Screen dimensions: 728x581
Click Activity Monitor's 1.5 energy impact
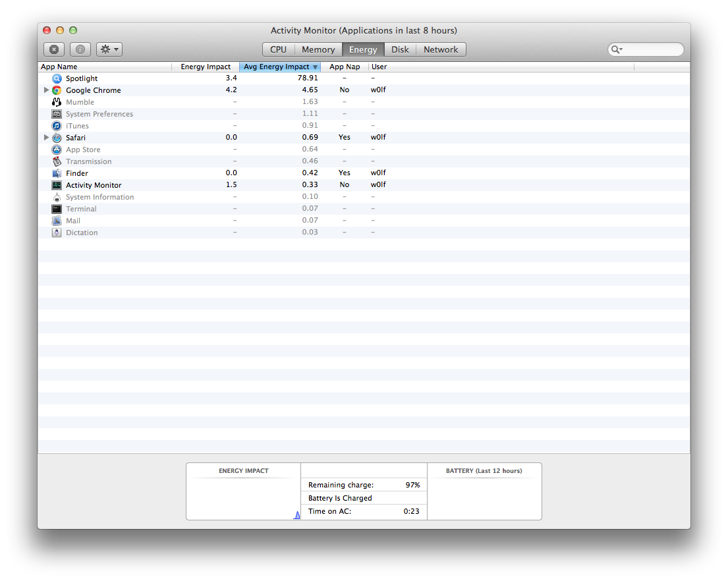pyautogui.click(x=231, y=184)
